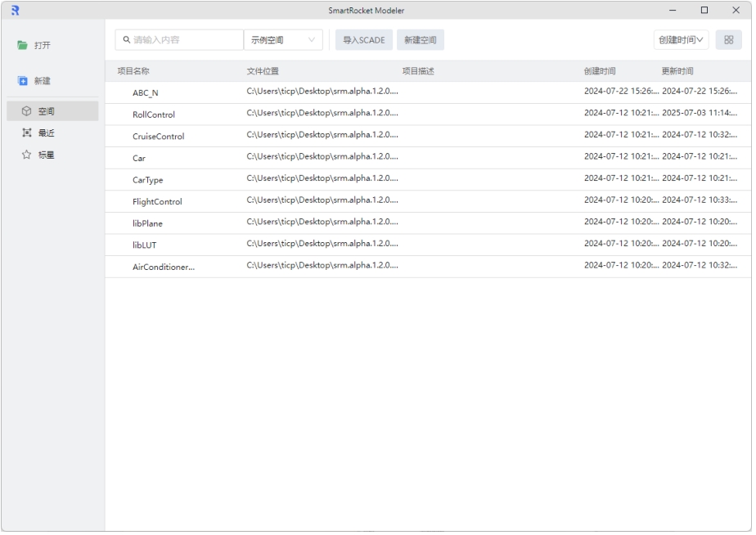Select the AirConditioner... project
This screenshot has height=535, width=756.
(x=164, y=267)
